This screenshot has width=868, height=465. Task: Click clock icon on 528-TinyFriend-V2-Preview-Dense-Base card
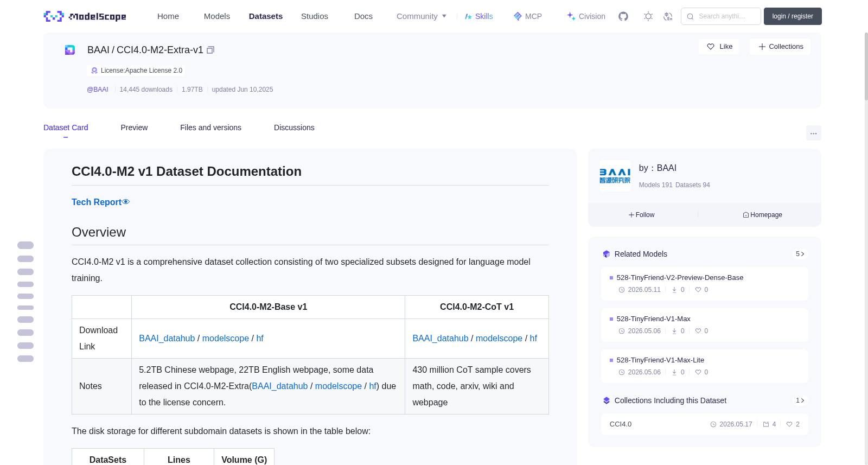click(622, 290)
